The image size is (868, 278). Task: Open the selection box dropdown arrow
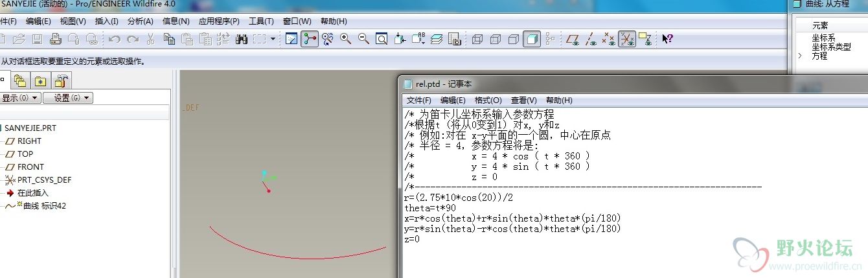point(272,39)
